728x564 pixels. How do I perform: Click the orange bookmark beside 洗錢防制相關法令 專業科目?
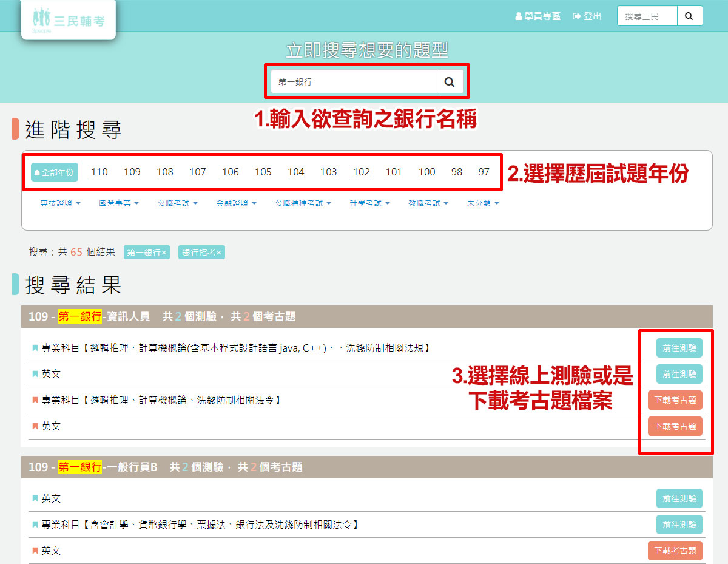[35, 400]
